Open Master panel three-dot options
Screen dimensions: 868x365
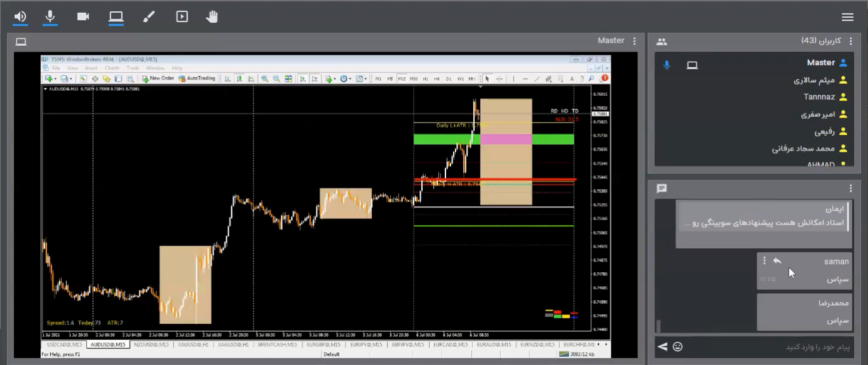click(634, 41)
